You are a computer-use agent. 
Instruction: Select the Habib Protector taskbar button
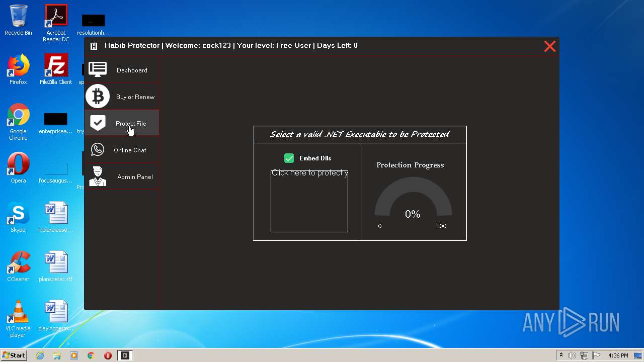(125, 355)
